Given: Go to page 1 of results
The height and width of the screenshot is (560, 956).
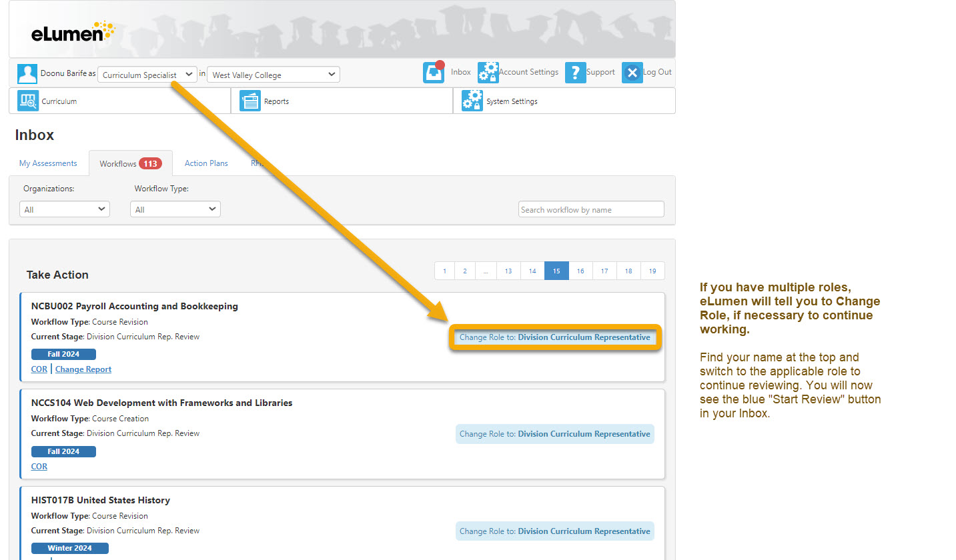Looking at the screenshot, I should (444, 271).
